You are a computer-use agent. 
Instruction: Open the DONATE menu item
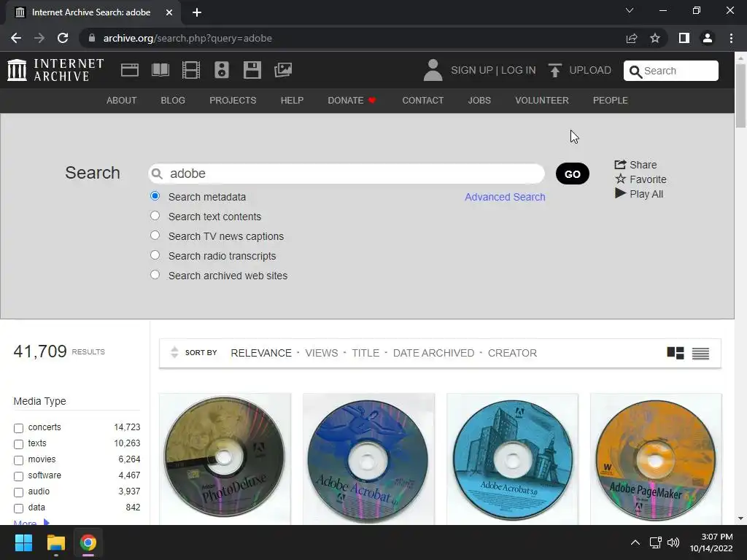[x=352, y=101]
